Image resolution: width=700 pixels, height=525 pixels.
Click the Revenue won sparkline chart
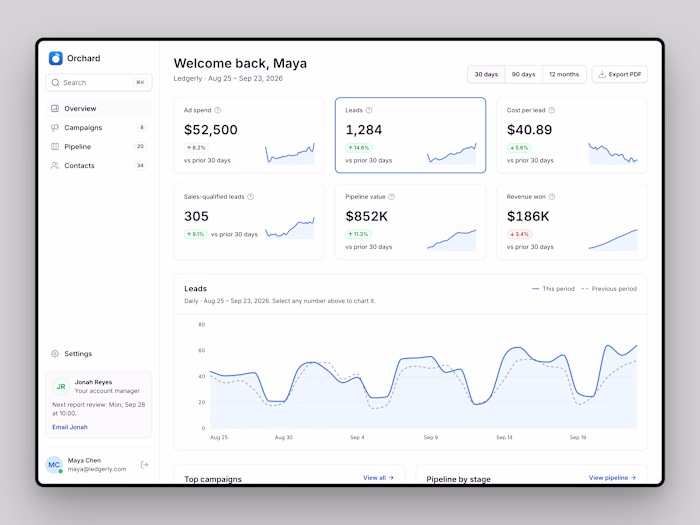[613, 240]
